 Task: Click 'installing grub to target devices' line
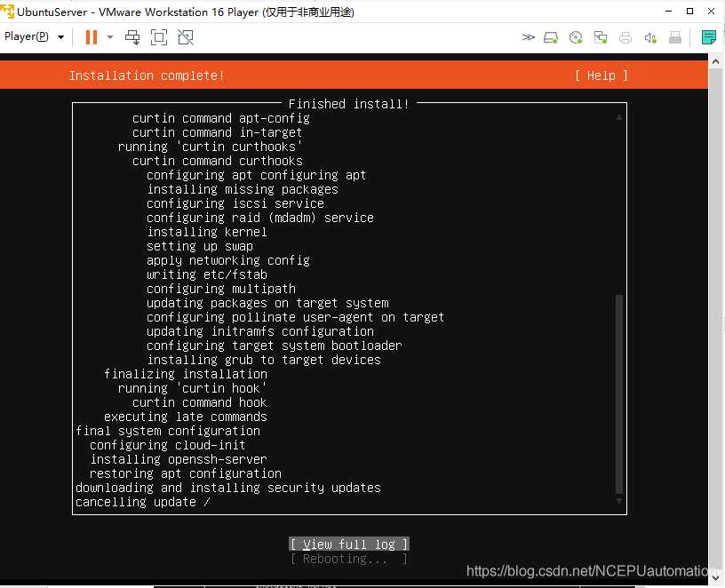coord(264,360)
